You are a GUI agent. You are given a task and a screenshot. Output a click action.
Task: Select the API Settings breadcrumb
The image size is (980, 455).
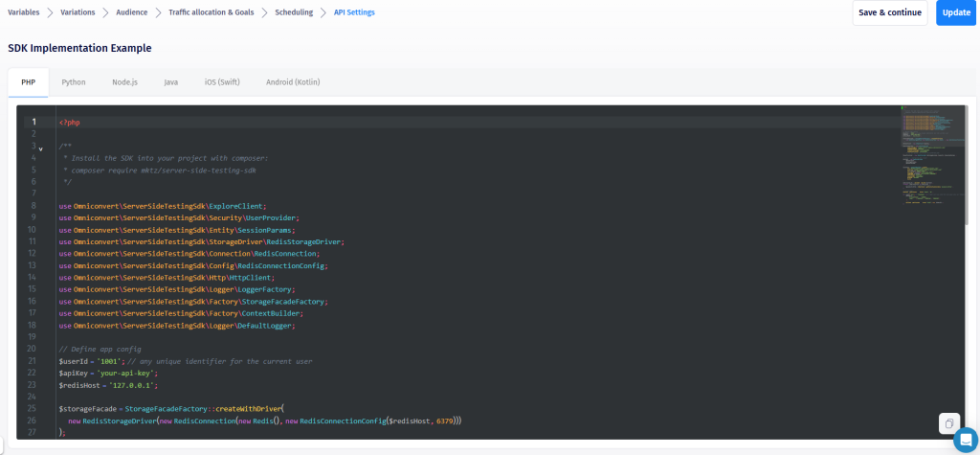pos(354,12)
